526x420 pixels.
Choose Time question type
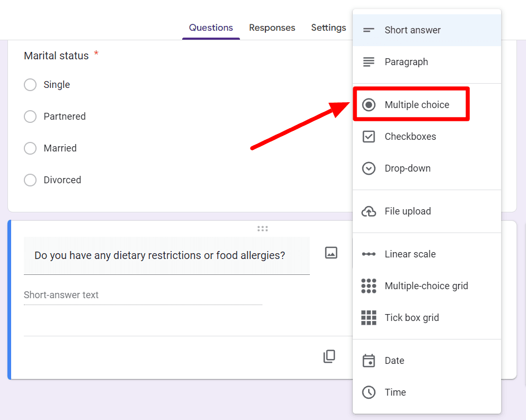pos(427,392)
